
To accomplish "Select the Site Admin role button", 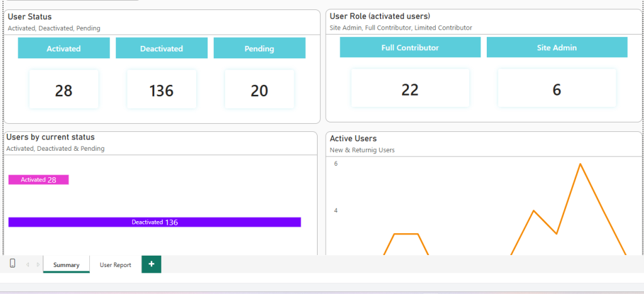I will [557, 48].
